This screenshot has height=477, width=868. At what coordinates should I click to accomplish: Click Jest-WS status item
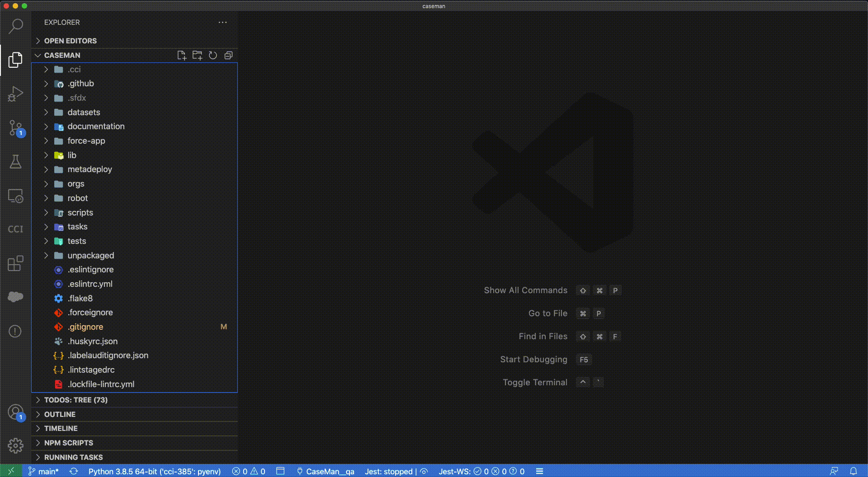coord(481,471)
